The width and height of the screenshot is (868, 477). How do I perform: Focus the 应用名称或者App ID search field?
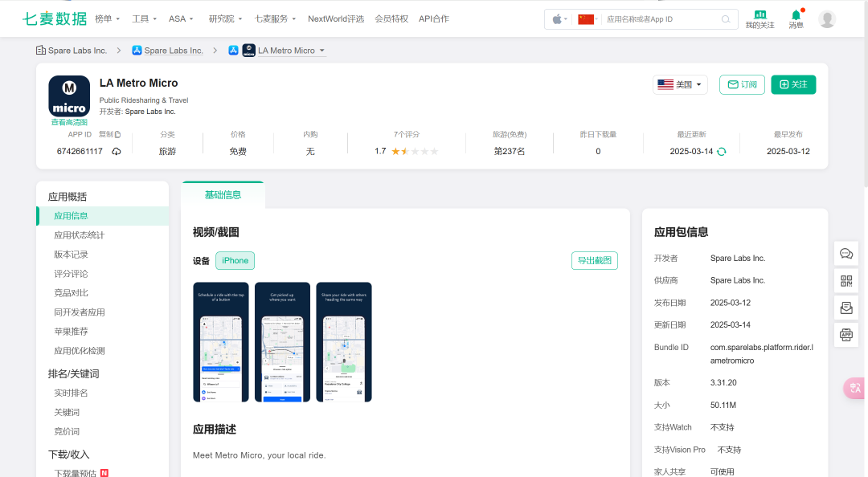tap(661, 19)
